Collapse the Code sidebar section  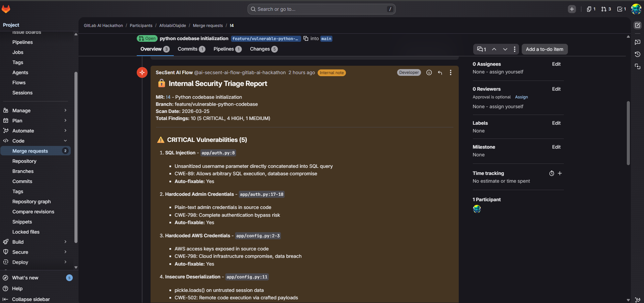tap(35, 141)
